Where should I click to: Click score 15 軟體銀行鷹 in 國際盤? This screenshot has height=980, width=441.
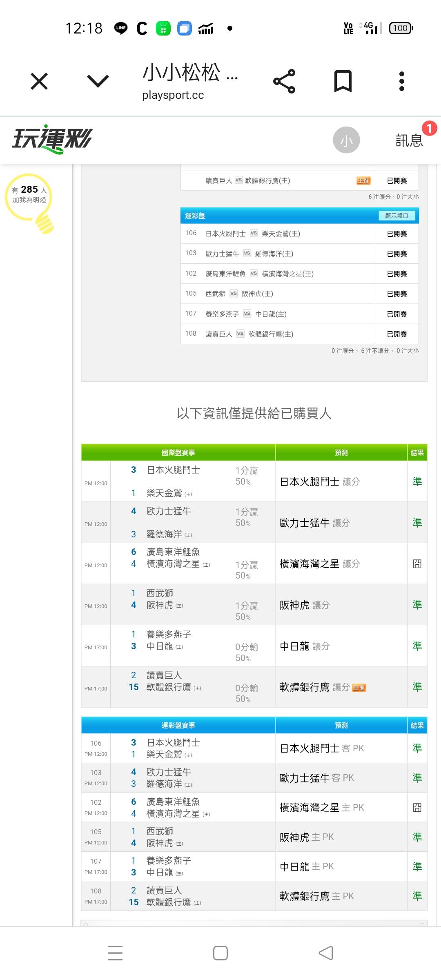(x=134, y=687)
